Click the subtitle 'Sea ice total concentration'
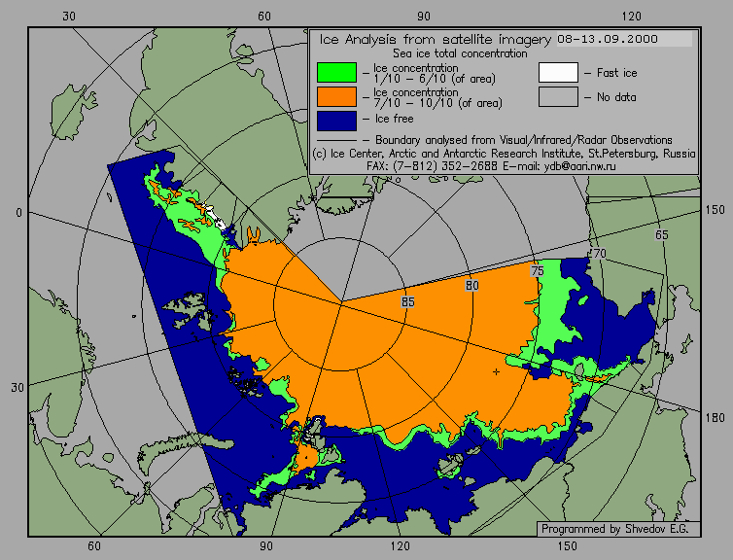 tap(460, 53)
